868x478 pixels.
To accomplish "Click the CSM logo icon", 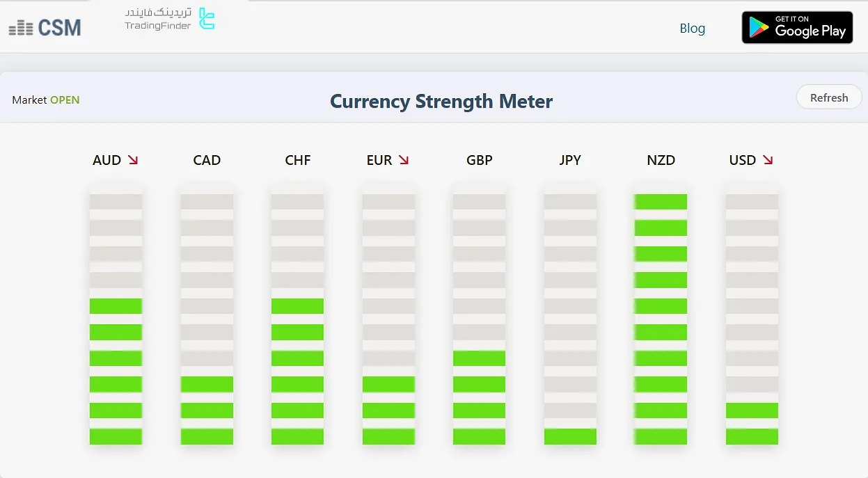I will pyautogui.click(x=21, y=28).
